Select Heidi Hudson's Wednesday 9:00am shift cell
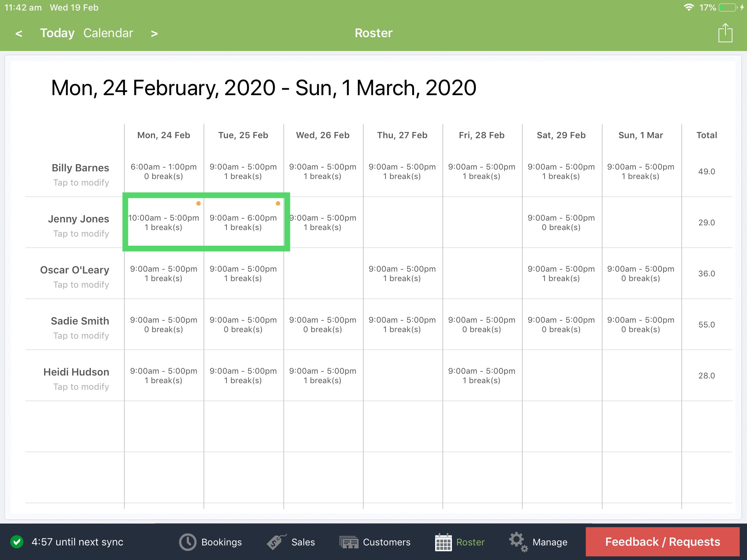This screenshot has width=747, height=560. 322,376
